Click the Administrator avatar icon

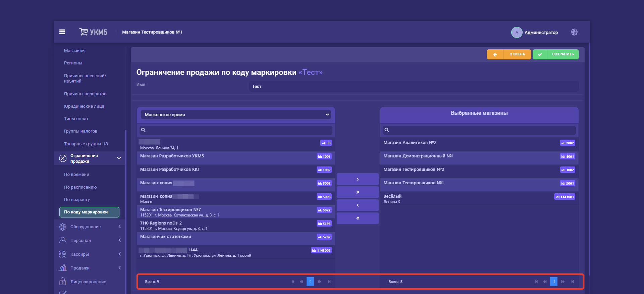click(517, 33)
